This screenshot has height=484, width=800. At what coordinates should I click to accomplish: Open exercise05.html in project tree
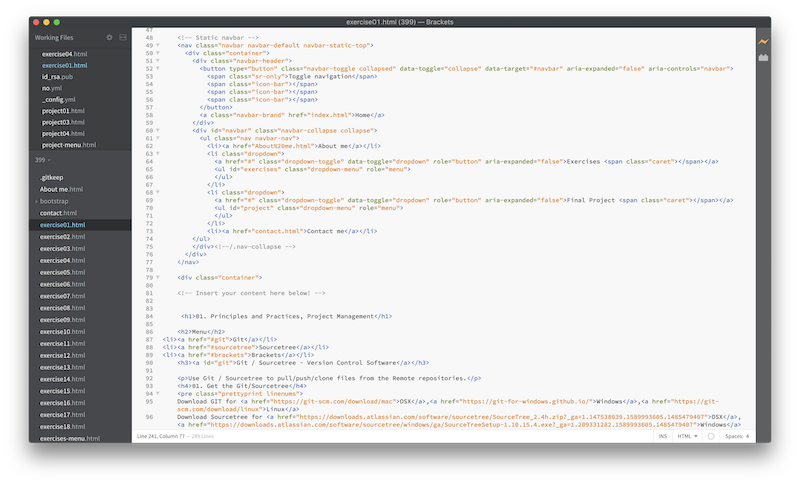pyautogui.click(x=63, y=272)
